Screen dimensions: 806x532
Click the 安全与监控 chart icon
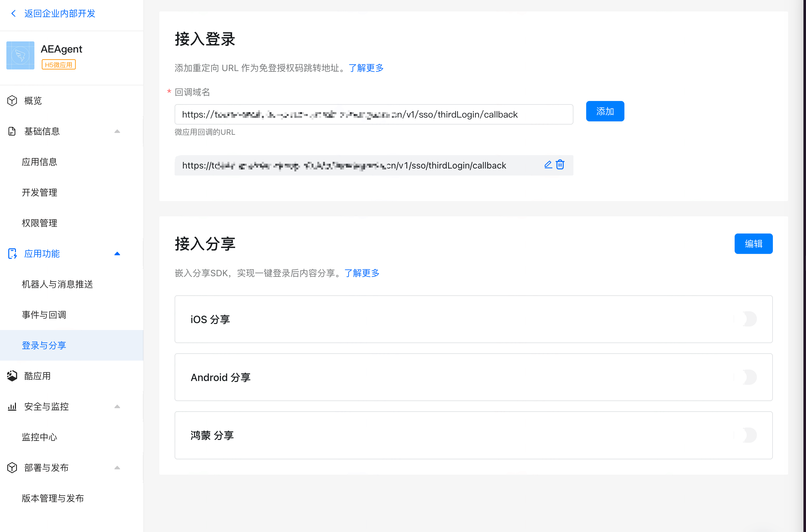[12, 406]
